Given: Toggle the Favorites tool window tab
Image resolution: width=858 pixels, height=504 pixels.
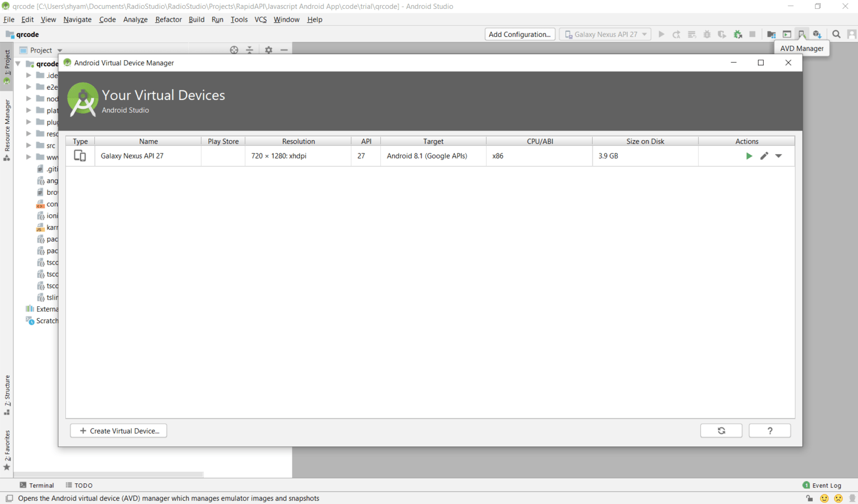Looking at the screenshot, I should pos(7,449).
